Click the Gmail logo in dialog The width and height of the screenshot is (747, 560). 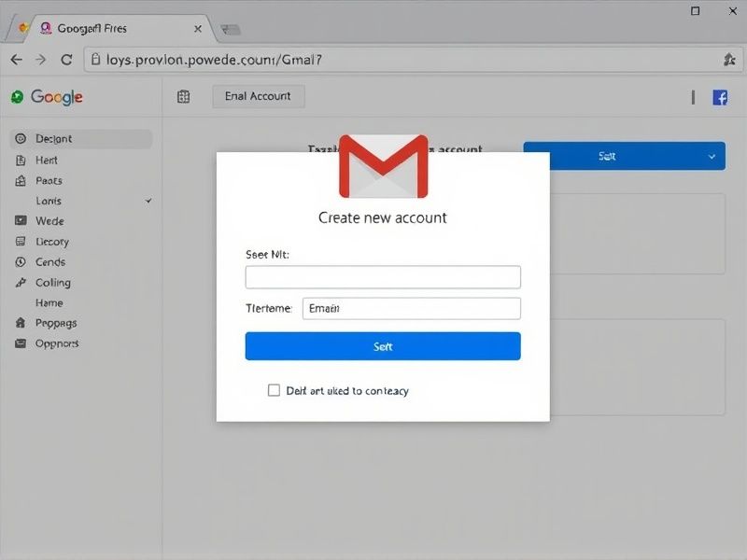pos(383,166)
